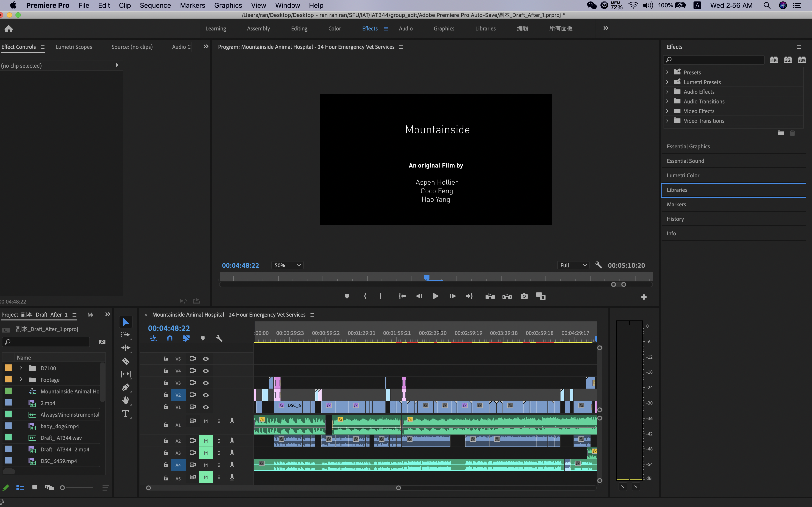812x507 pixels.
Task: Expand the Video Transitions folder
Action: (x=667, y=121)
